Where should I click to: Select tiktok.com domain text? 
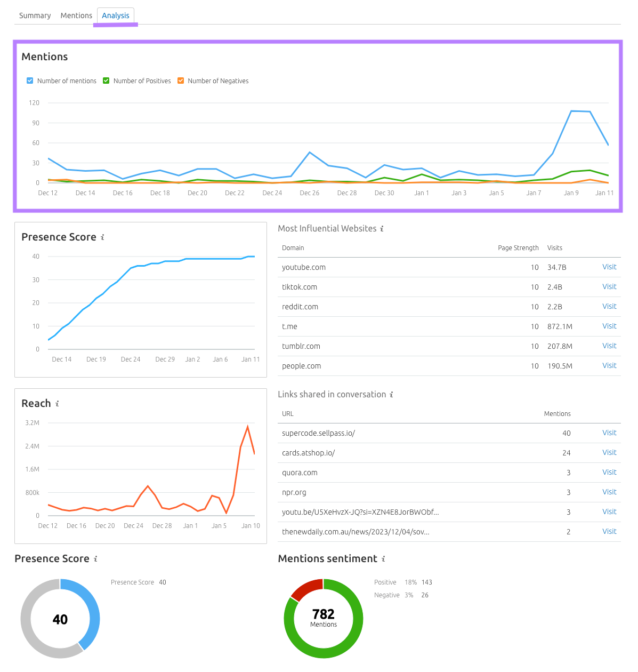(300, 287)
